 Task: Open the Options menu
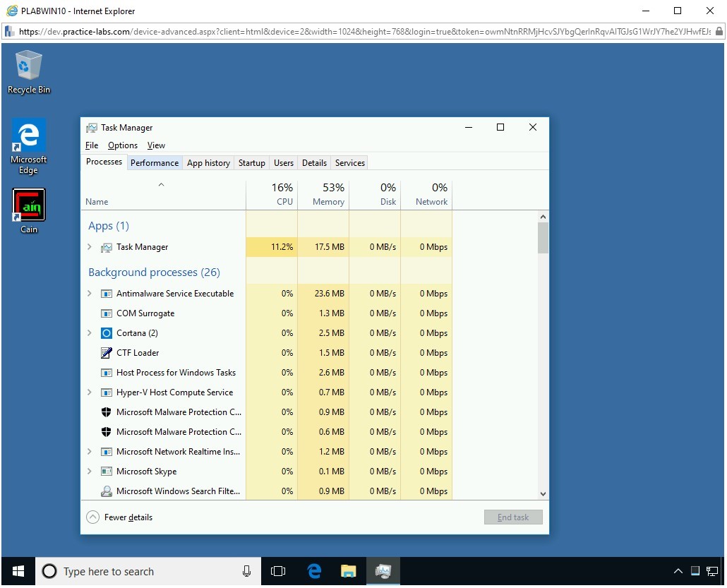[123, 145]
